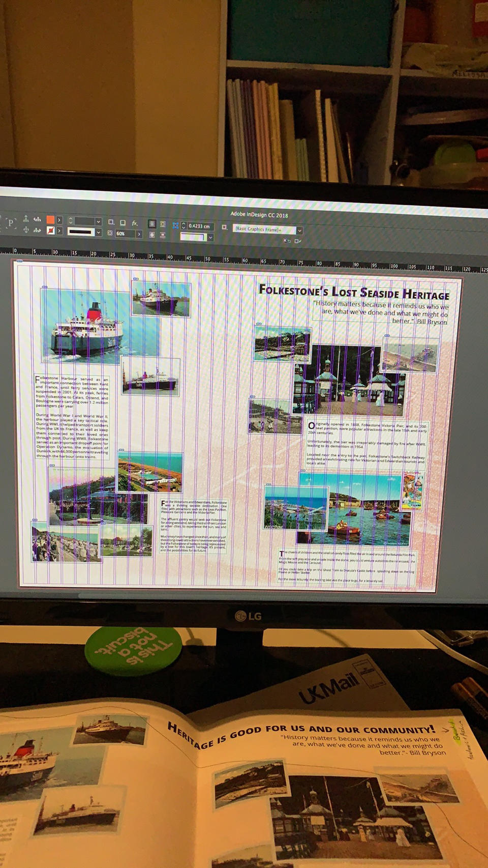Click the opacity icon left of 60%
This screenshot has width=488, height=868.
pyautogui.click(x=110, y=234)
